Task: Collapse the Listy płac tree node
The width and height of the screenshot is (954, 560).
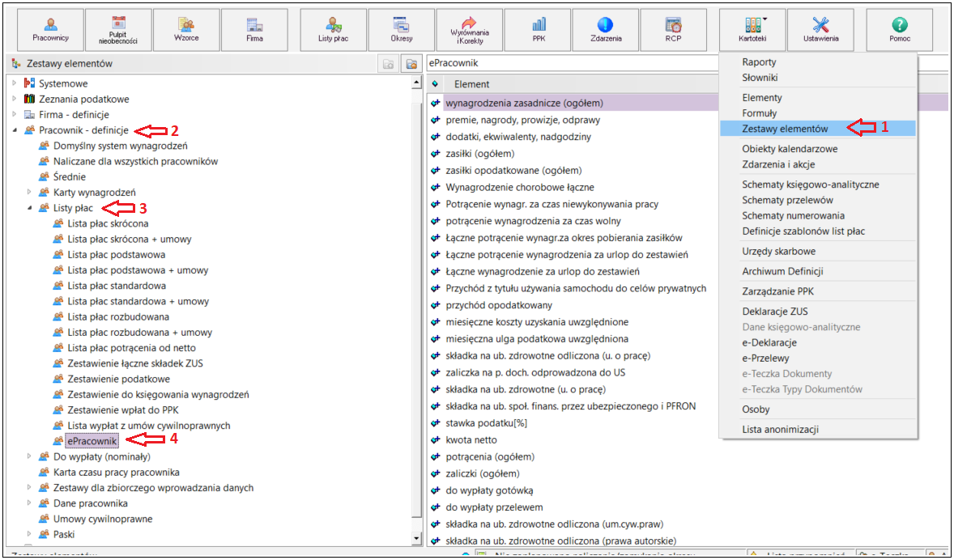Action: tap(29, 208)
